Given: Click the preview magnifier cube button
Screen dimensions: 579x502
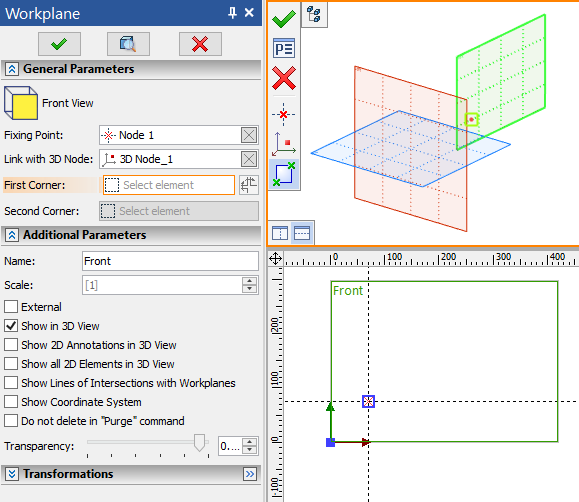Looking at the screenshot, I should [128, 44].
